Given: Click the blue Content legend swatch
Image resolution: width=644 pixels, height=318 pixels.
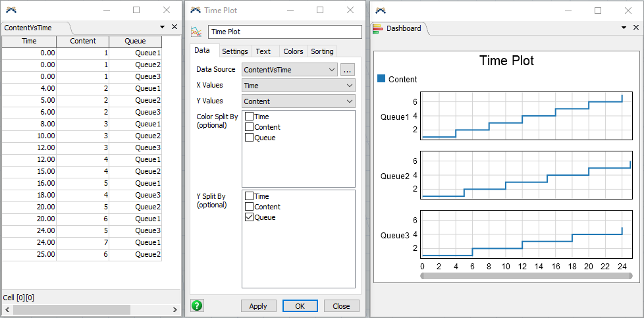Looking at the screenshot, I should [x=381, y=79].
